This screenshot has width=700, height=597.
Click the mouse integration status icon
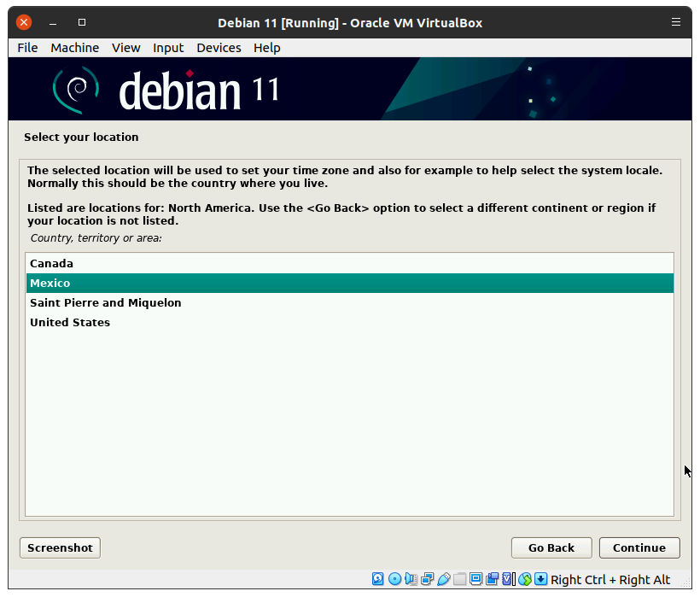(525, 579)
